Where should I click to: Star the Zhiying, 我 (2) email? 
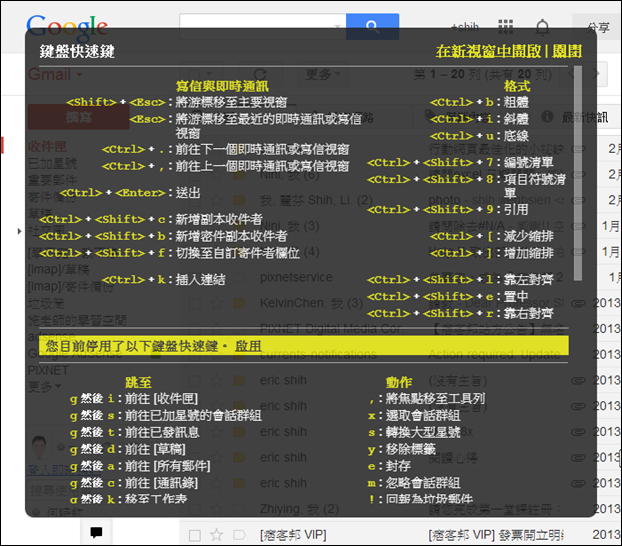coord(216,509)
